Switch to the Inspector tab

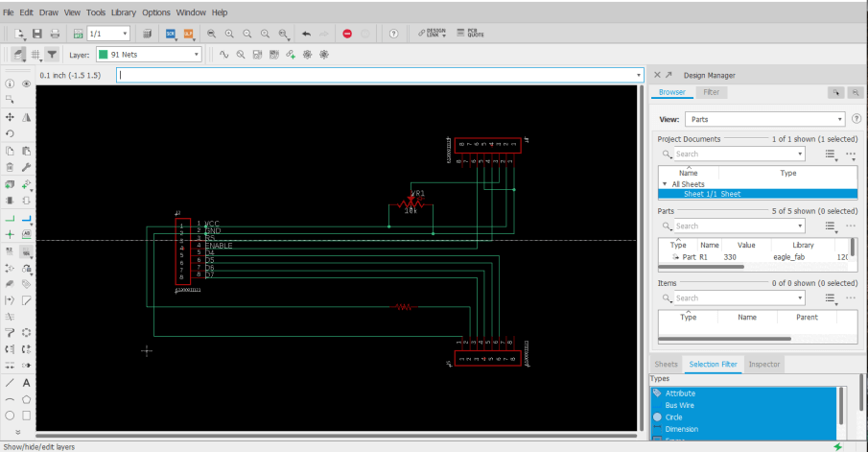pyautogui.click(x=763, y=365)
